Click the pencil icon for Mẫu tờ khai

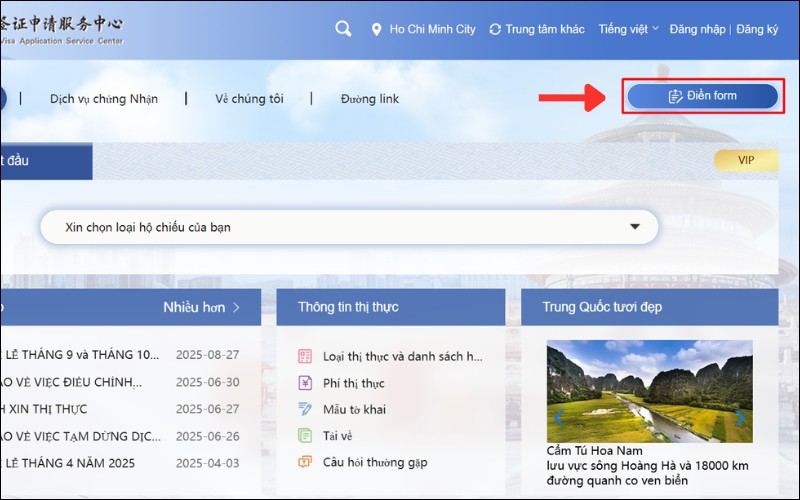305,409
